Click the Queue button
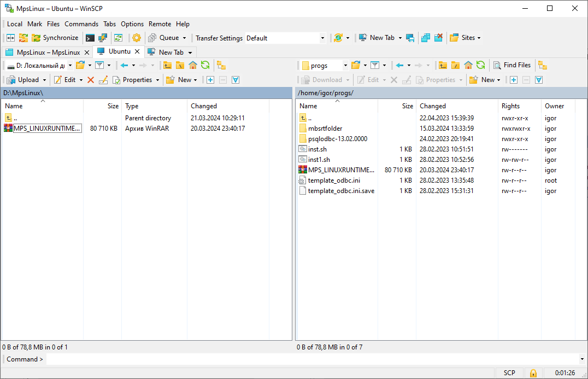 tap(164, 38)
